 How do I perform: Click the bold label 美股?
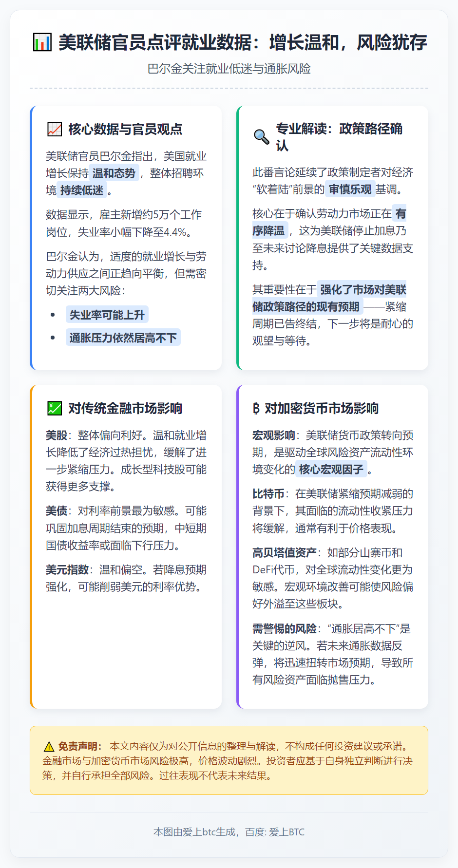click(57, 435)
